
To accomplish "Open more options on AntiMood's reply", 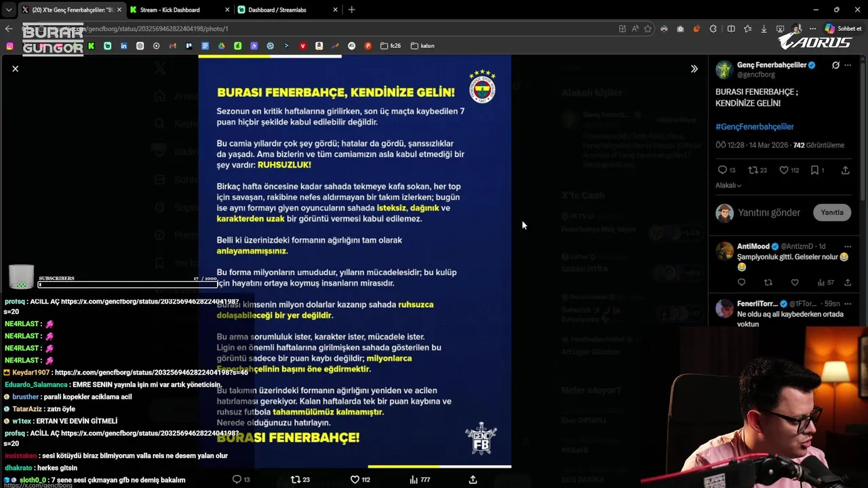I will click(848, 246).
